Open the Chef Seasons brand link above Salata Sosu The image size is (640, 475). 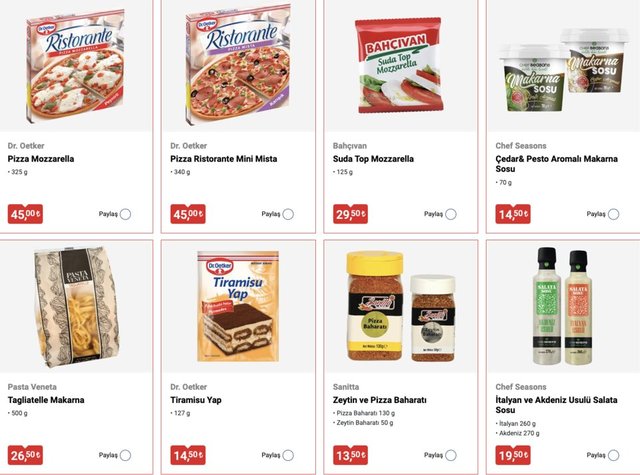(521, 387)
